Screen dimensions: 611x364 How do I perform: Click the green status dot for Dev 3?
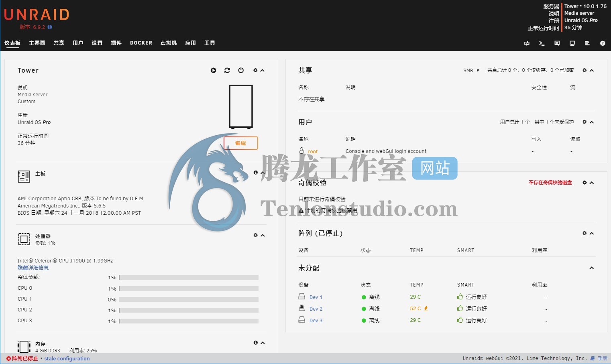pyautogui.click(x=364, y=321)
